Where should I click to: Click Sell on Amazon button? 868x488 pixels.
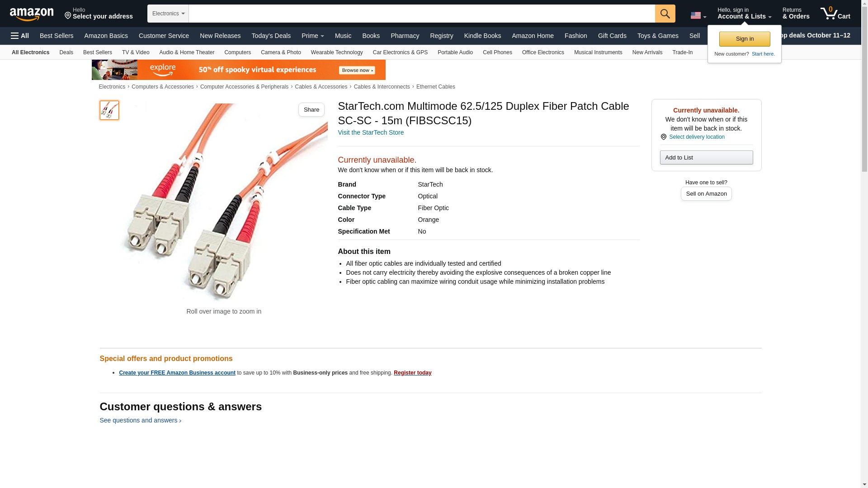click(x=706, y=193)
